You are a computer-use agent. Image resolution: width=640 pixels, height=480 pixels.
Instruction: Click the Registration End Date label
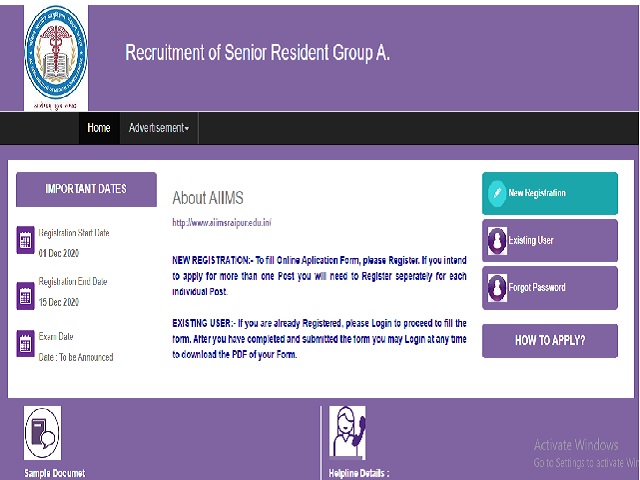click(x=73, y=281)
